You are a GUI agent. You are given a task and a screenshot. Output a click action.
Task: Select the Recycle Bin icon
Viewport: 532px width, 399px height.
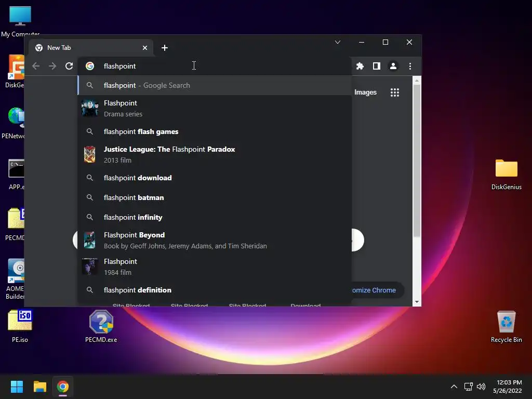point(506,327)
